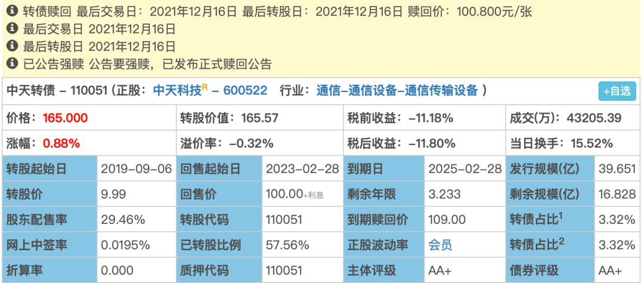The width and height of the screenshot is (644, 283).
Task: Select 网上中签率 value 0.0195%
Action: click(125, 245)
